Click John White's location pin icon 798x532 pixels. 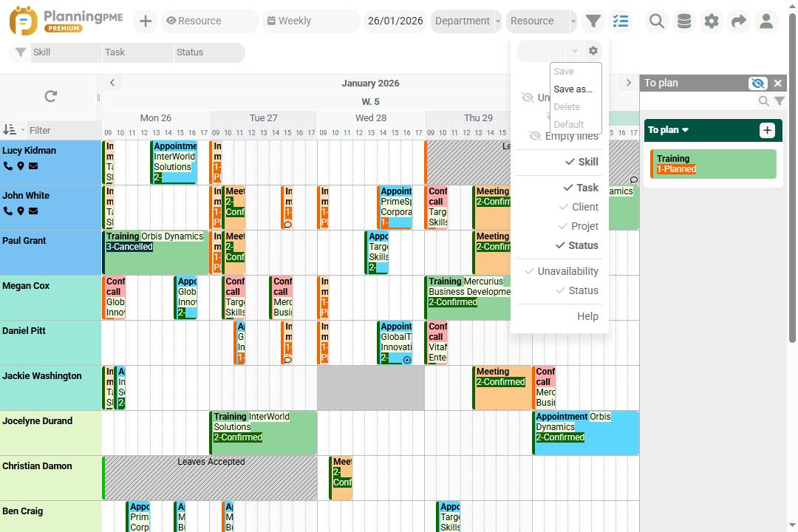(21, 211)
